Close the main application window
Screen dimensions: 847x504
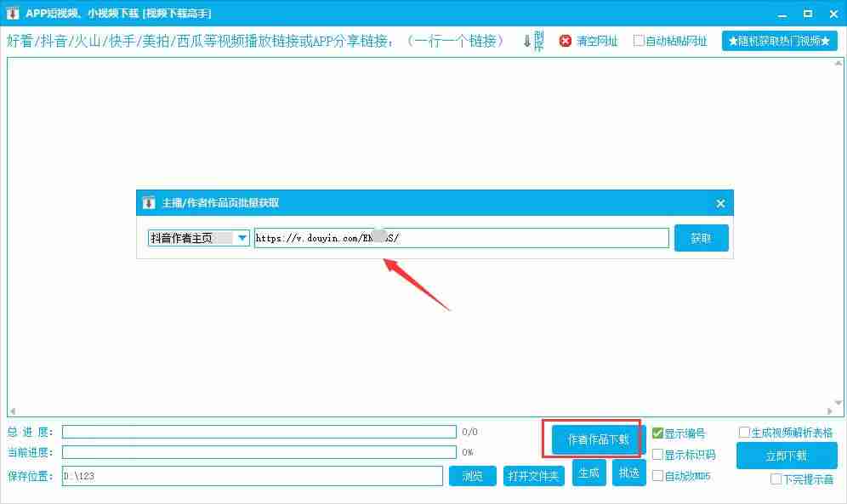coord(833,14)
